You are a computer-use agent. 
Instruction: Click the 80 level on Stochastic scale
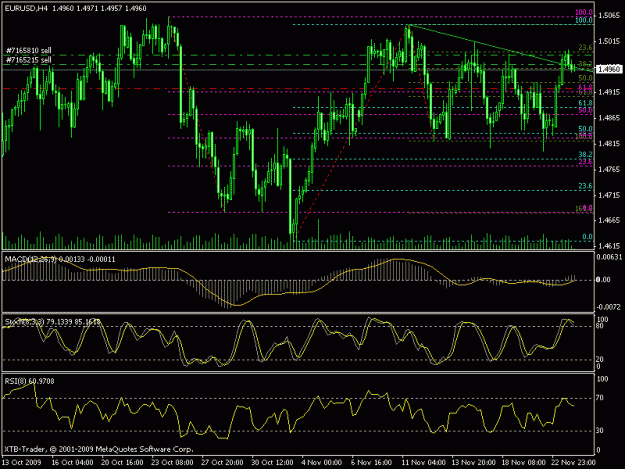click(x=599, y=326)
